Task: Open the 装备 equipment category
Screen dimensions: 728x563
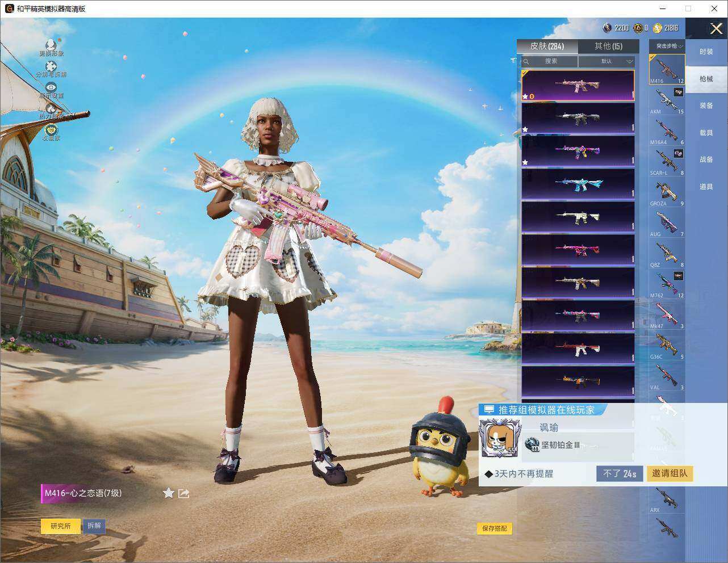Action: click(706, 106)
